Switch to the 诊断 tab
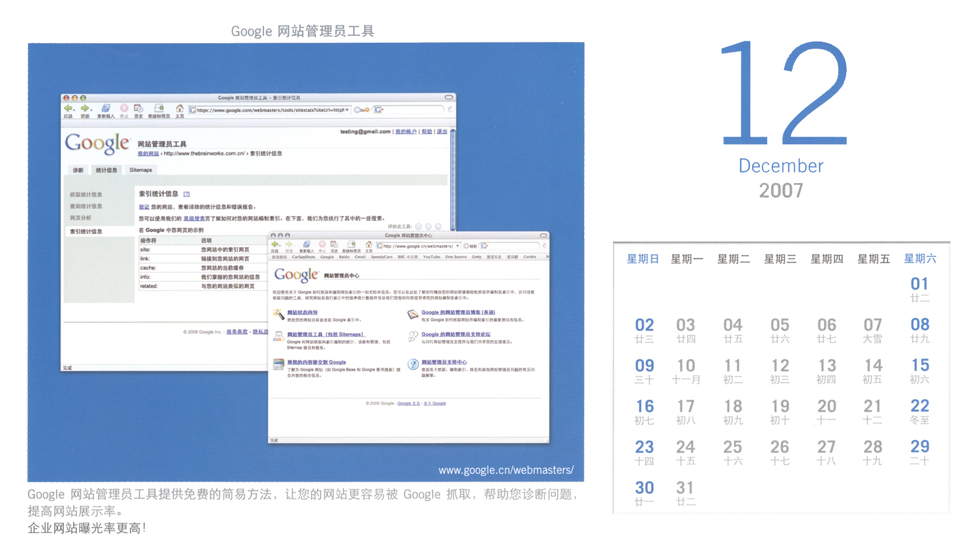The image size is (980, 560). click(78, 170)
